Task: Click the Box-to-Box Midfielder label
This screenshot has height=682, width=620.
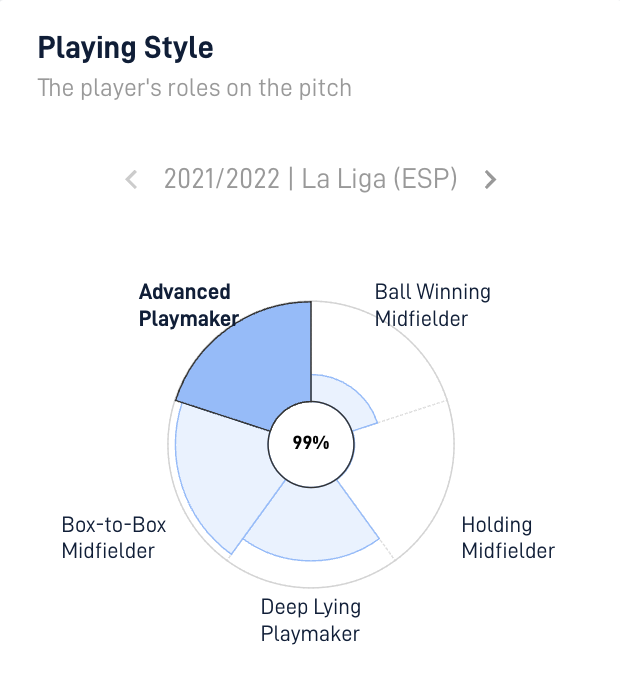Action: tap(114, 538)
